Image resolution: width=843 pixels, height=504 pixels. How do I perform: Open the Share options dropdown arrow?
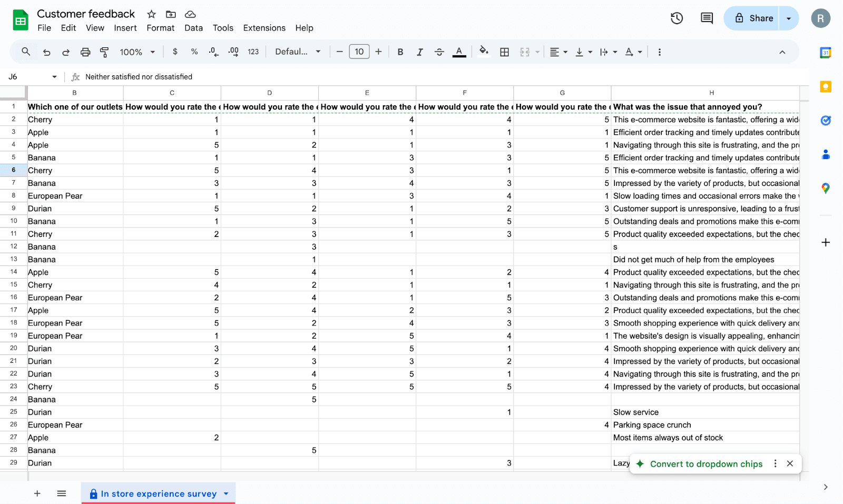pos(789,18)
